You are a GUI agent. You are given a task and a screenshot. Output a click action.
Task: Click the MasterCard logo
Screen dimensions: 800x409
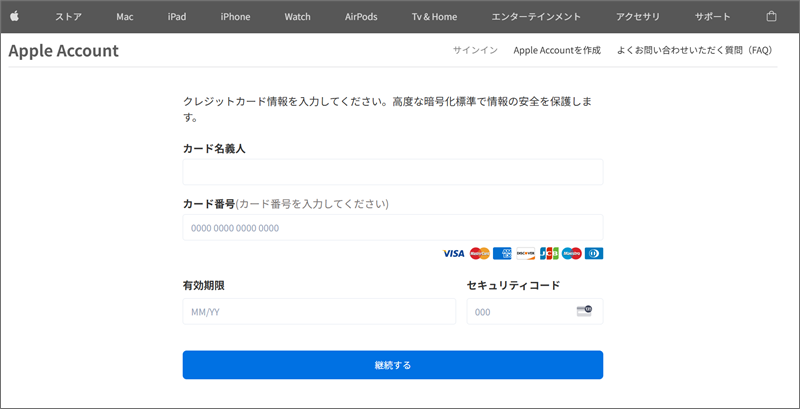pyautogui.click(x=480, y=253)
